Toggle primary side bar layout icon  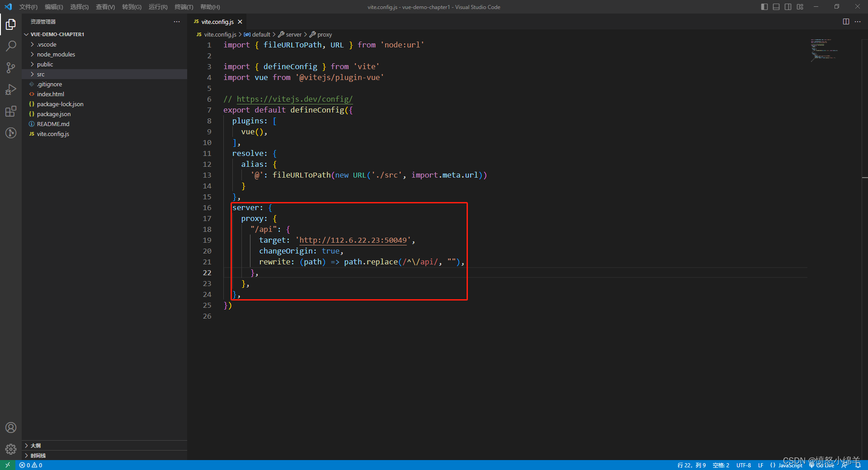coord(764,7)
